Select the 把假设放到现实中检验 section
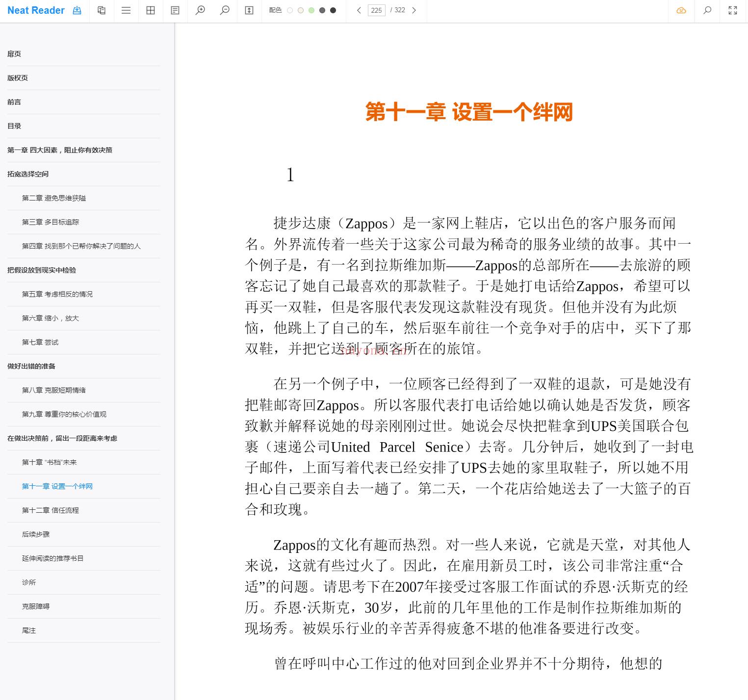 [42, 270]
